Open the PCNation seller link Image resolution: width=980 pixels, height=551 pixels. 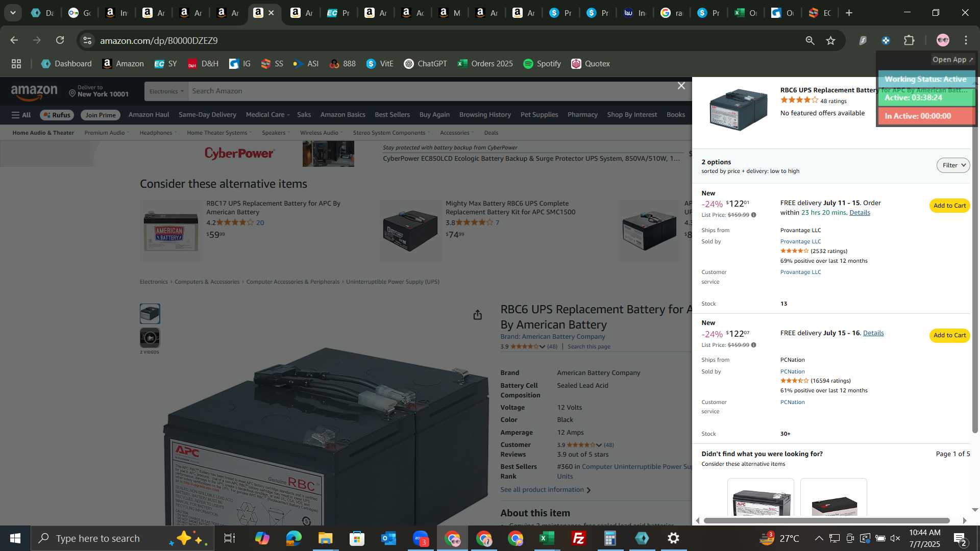[792, 371]
